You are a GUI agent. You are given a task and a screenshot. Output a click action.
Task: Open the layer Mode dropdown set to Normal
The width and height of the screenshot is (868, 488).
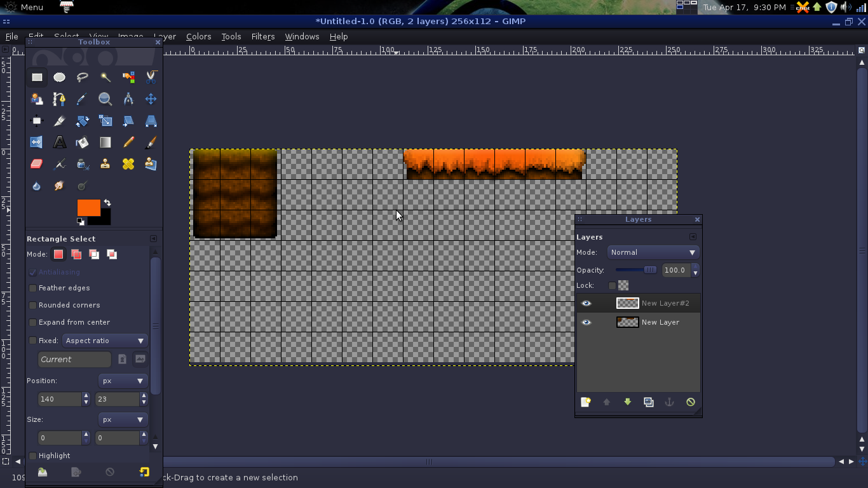coord(653,252)
